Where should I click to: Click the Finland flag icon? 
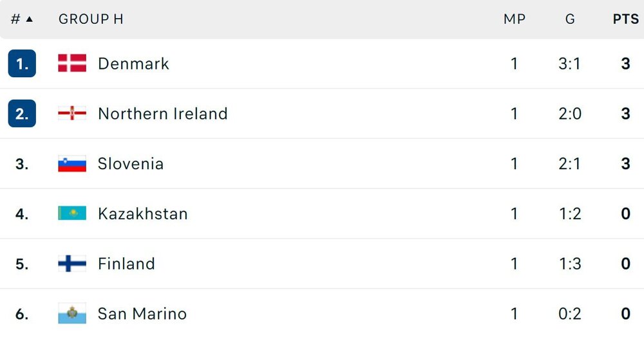[71, 264]
